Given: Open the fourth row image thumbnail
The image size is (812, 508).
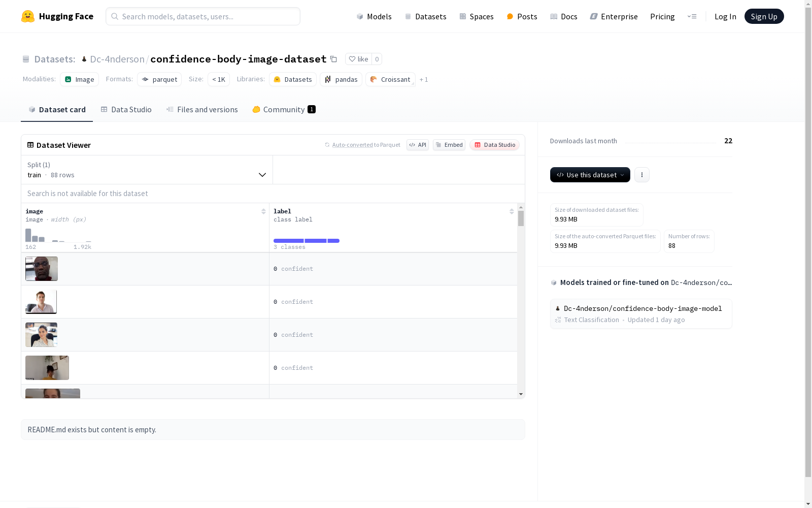Looking at the screenshot, I should [x=47, y=368].
